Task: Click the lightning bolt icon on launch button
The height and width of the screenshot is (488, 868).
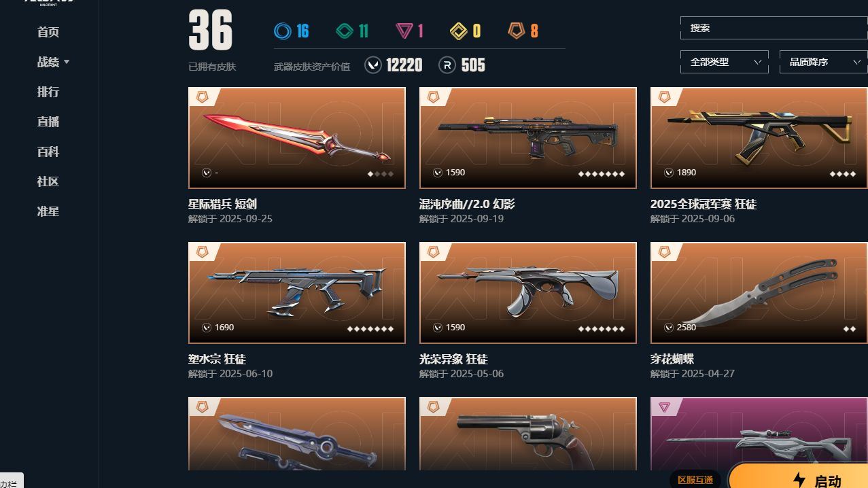Action: pyautogui.click(x=799, y=481)
